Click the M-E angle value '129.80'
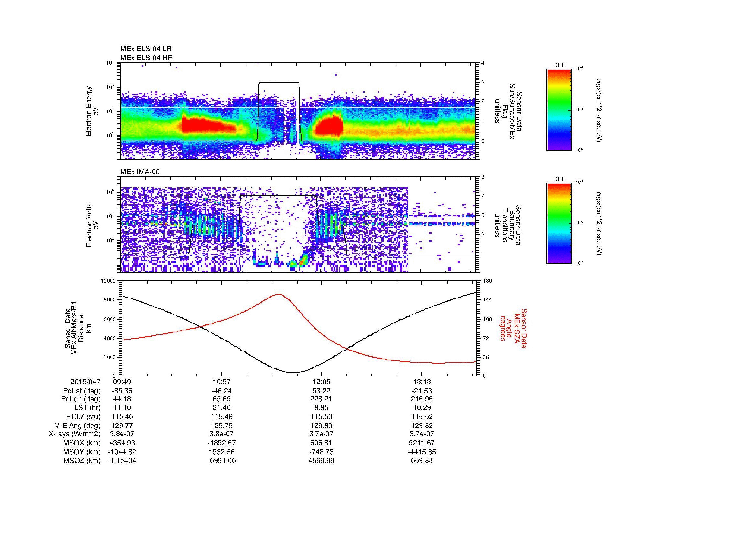This screenshot has width=756, height=534. [x=321, y=426]
